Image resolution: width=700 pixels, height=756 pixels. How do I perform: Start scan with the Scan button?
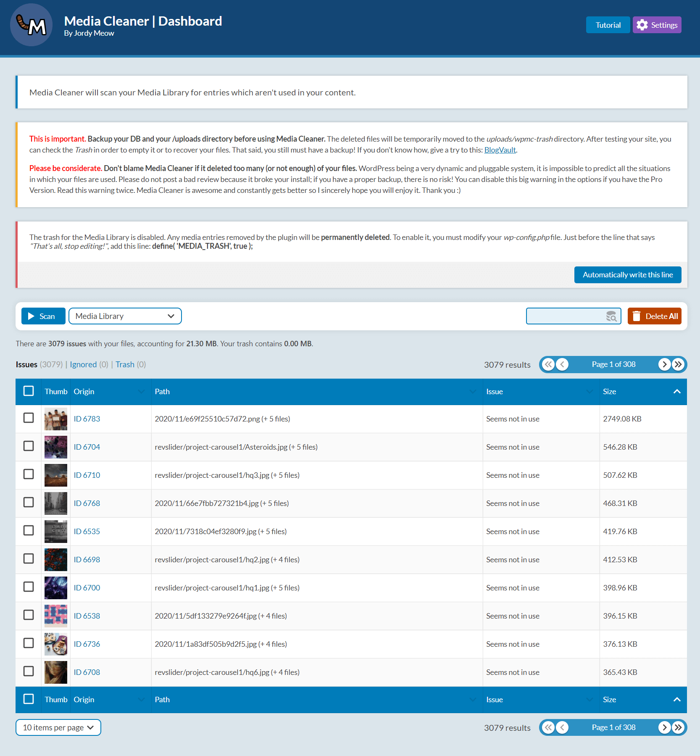coord(43,316)
